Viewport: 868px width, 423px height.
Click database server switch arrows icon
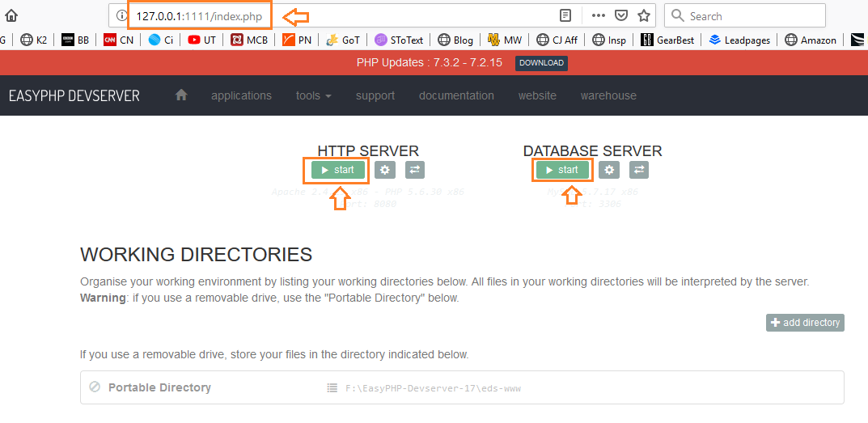[639, 170]
